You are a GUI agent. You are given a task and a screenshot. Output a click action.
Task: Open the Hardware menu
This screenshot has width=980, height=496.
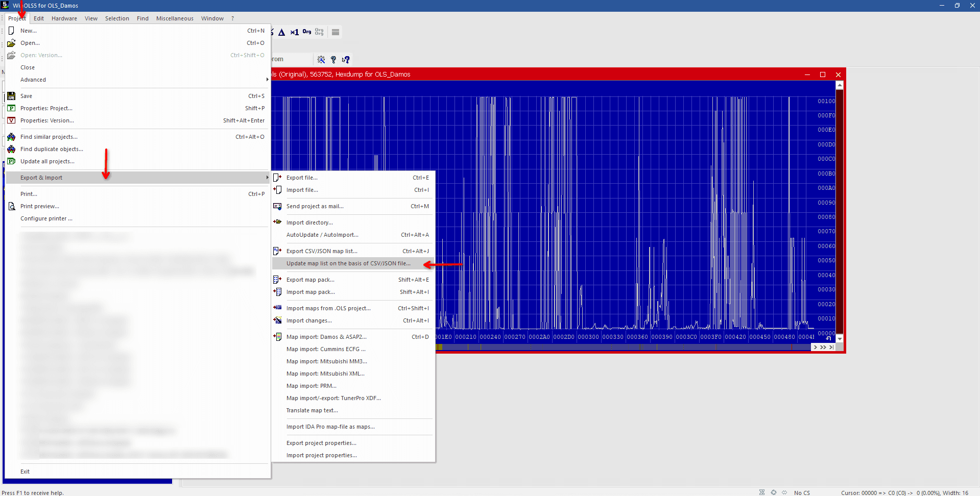click(64, 18)
